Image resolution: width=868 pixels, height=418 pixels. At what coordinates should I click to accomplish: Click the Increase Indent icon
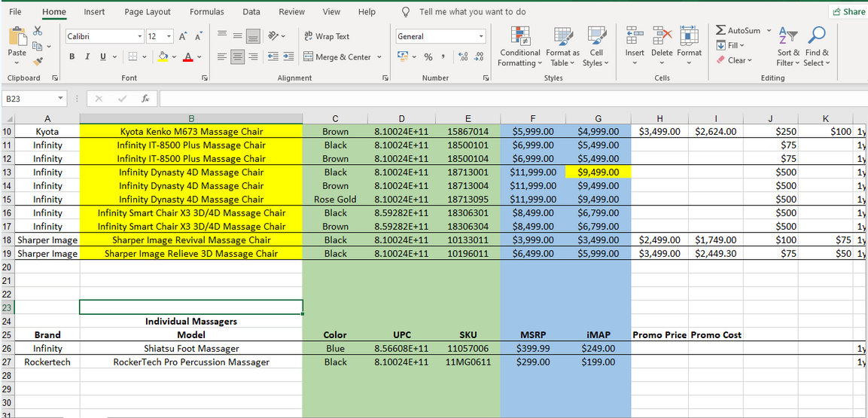point(288,56)
